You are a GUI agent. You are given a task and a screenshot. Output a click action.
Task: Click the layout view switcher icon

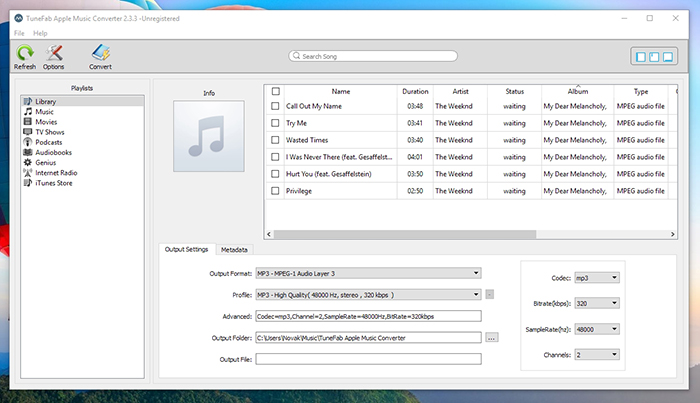click(653, 56)
